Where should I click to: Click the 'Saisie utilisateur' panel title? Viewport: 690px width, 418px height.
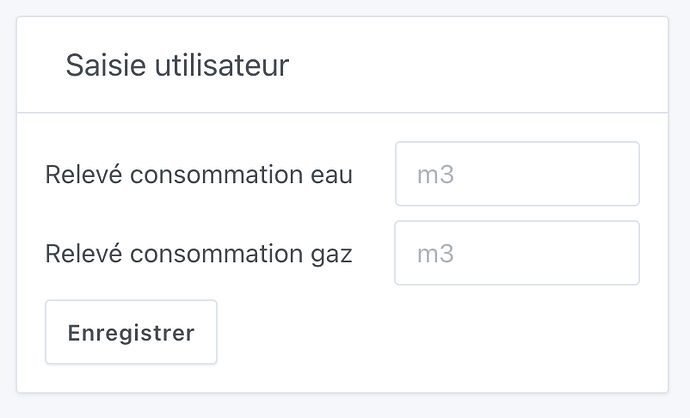(177, 66)
